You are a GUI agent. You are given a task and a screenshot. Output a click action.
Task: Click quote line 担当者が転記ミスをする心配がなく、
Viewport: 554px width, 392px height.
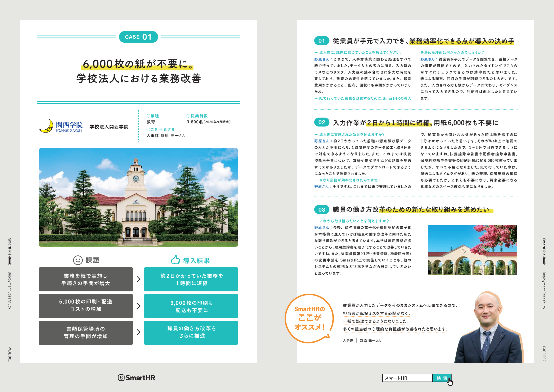point(377,313)
